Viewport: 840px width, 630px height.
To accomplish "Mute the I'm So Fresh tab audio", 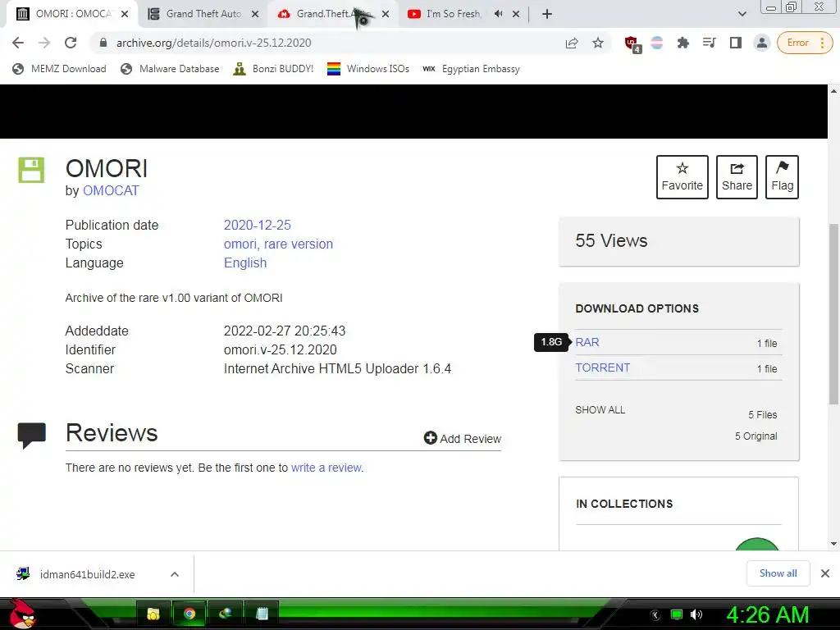I will pos(498,14).
